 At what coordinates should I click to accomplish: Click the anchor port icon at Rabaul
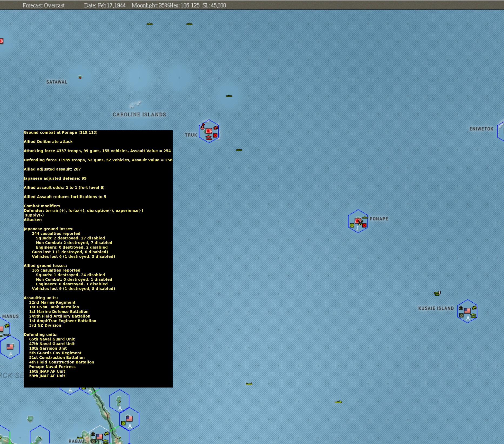click(93, 434)
